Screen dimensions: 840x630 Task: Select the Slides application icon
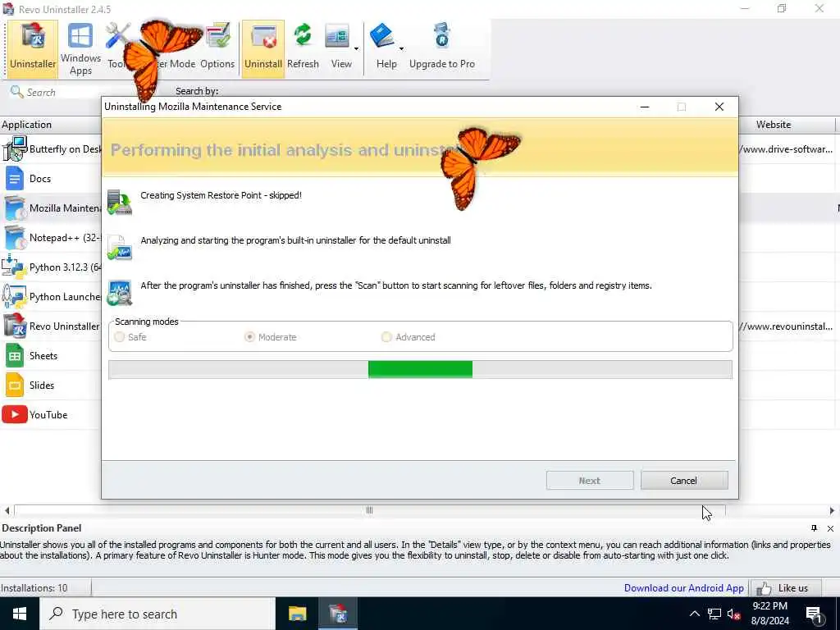pos(14,386)
